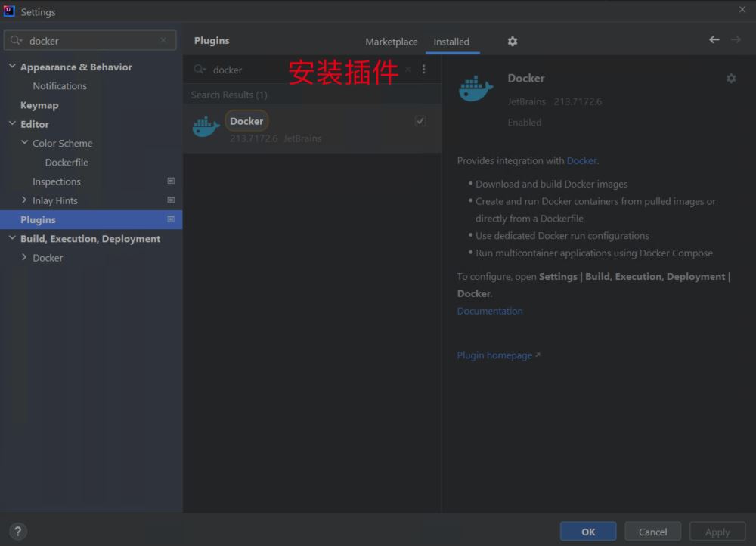Open Docker plugin detail gear menu
Viewport: 756px width, 546px height.
tap(731, 78)
